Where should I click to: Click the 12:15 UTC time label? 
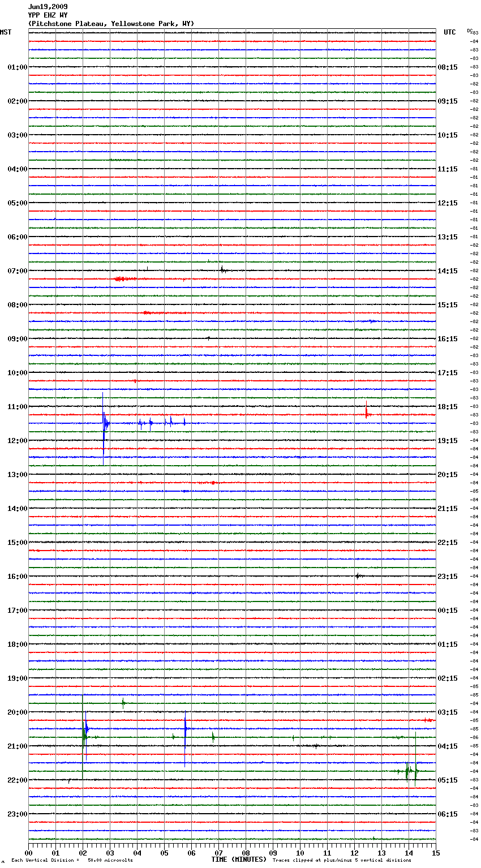click(448, 203)
